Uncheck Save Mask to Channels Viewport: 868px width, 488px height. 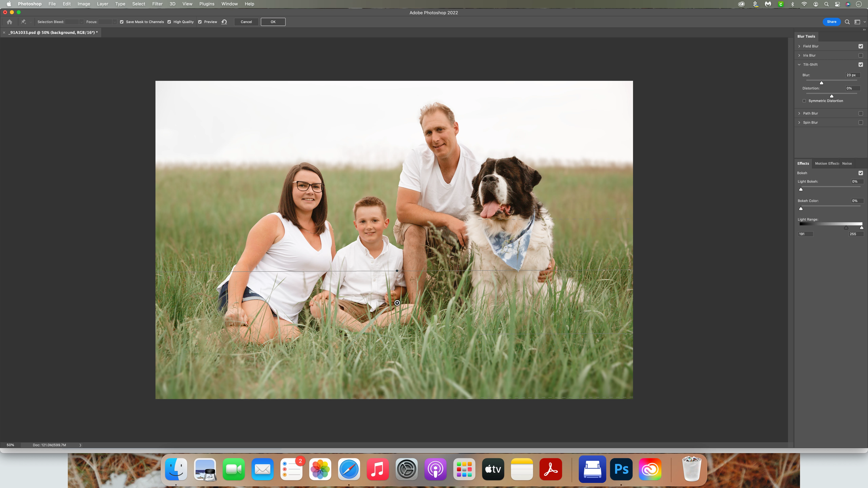[x=122, y=22]
